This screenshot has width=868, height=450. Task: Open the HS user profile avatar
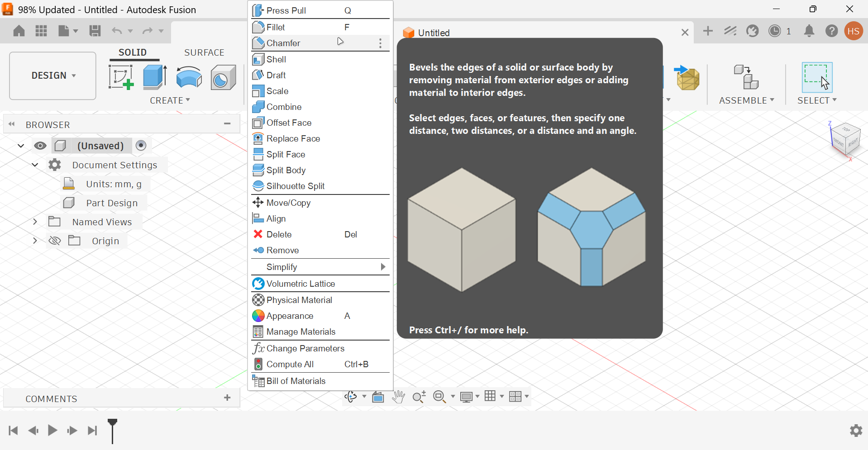click(854, 31)
